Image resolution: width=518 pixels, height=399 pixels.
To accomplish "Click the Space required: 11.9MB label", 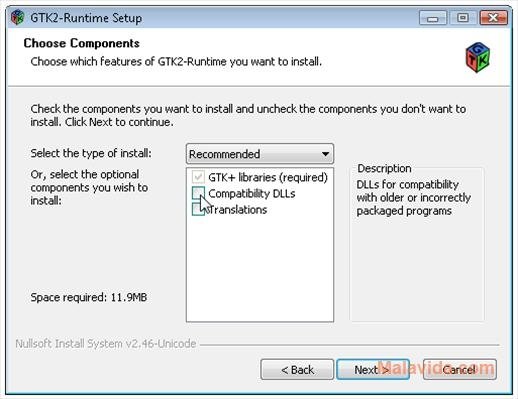I will coord(89,297).
